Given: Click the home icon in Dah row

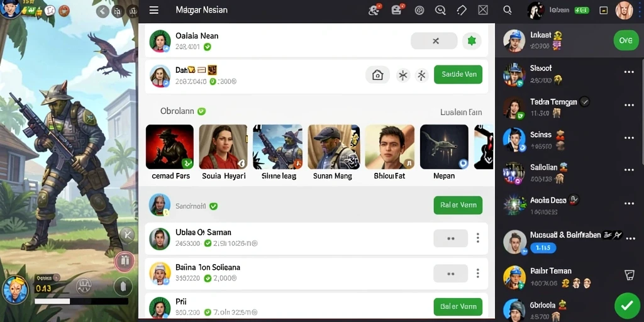Looking at the screenshot, I should tap(377, 75).
